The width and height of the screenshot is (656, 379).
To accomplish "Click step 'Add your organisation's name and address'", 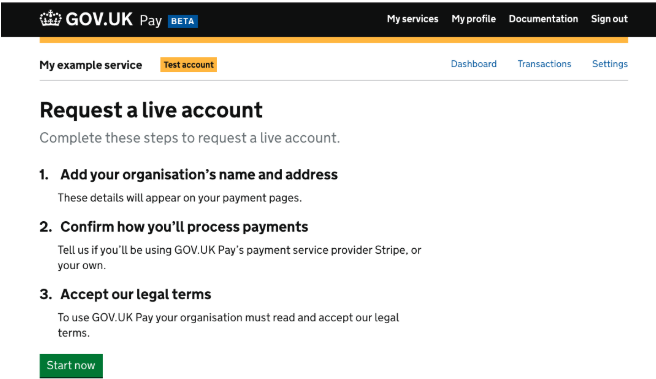I will pyautogui.click(x=199, y=174).
